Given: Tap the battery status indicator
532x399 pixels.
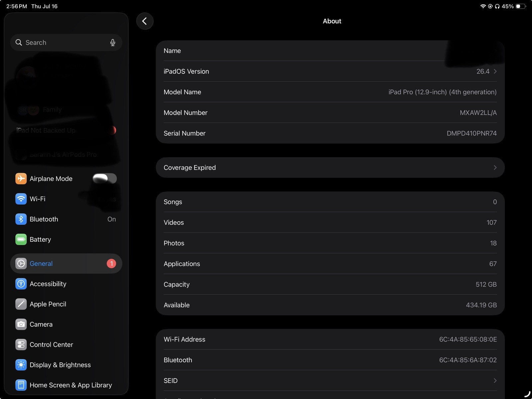Looking at the screenshot, I should [x=521, y=6].
